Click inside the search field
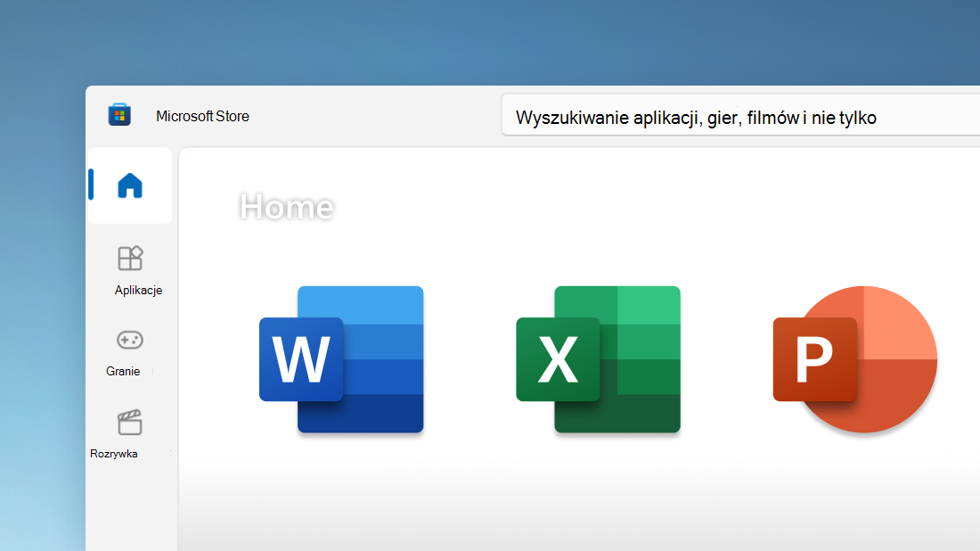 click(x=739, y=117)
